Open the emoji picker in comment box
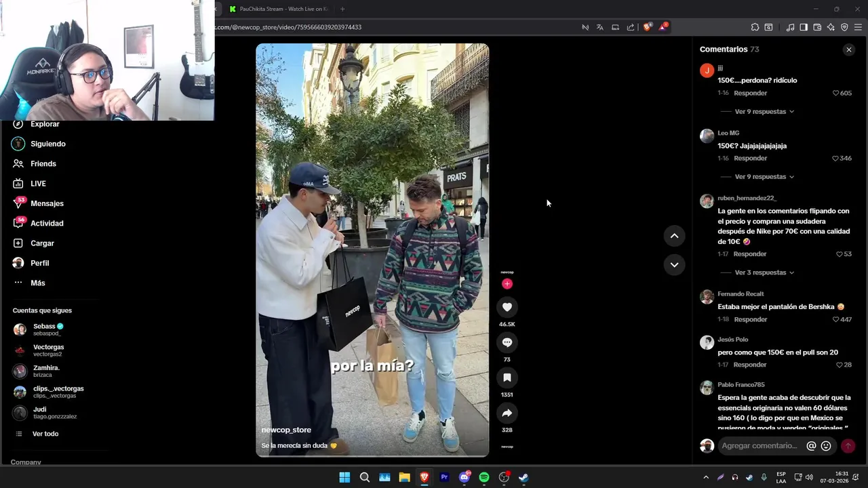This screenshot has width=868, height=488. click(826, 446)
